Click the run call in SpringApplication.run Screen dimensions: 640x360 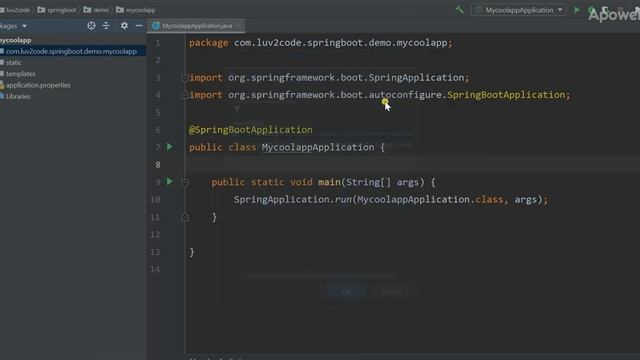point(343,200)
